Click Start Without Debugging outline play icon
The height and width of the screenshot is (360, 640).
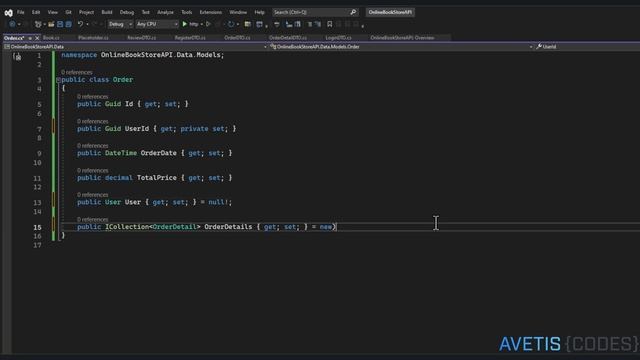pos(208,24)
